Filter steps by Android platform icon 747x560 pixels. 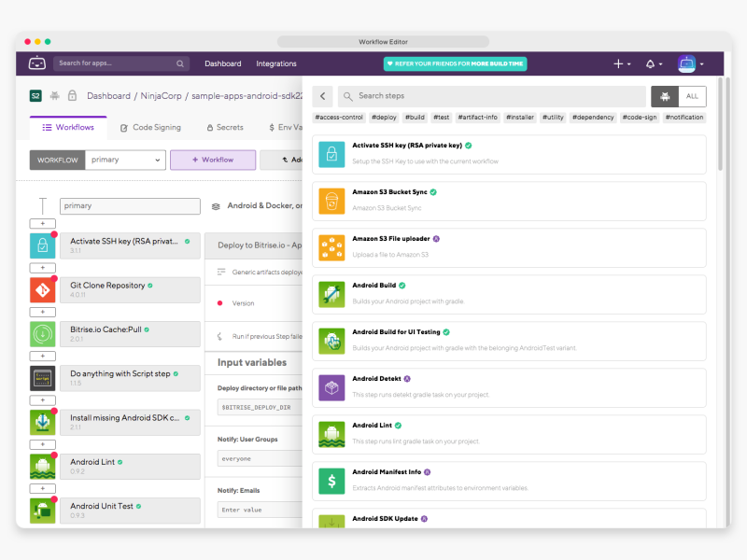665,96
